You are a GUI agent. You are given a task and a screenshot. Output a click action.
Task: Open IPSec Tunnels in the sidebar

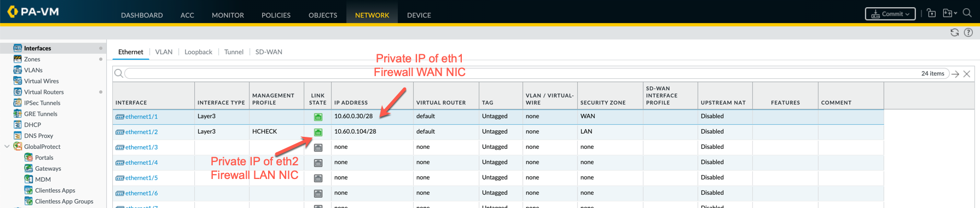pyautogui.click(x=42, y=103)
